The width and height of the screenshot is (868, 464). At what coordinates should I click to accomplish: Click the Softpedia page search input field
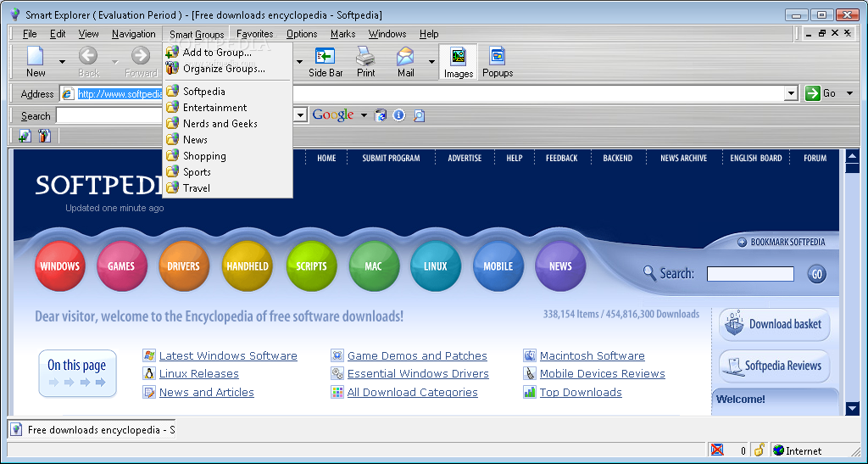pyautogui.click(x=750, y=273)
